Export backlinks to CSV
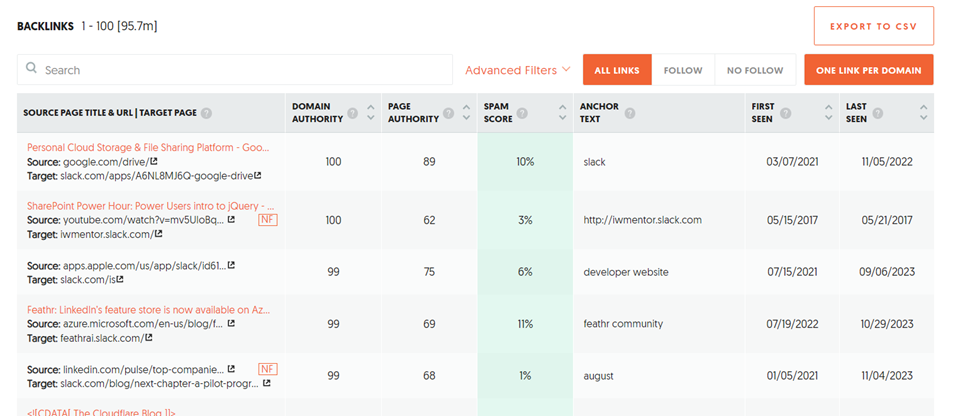This screenshot has width=975, height=416. (873, 26)
